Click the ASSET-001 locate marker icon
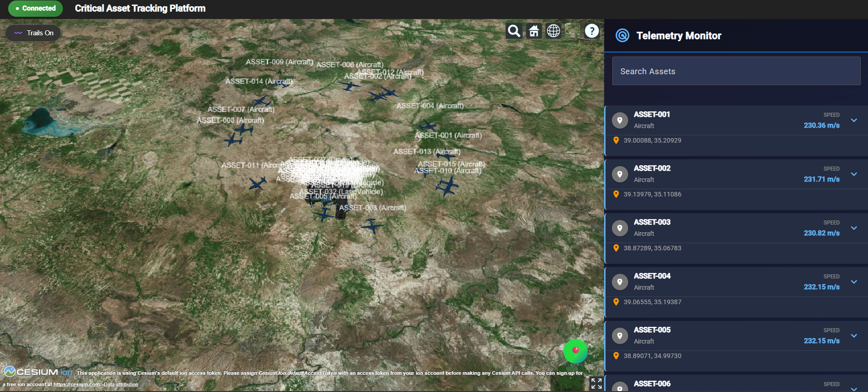 (620, 120)
